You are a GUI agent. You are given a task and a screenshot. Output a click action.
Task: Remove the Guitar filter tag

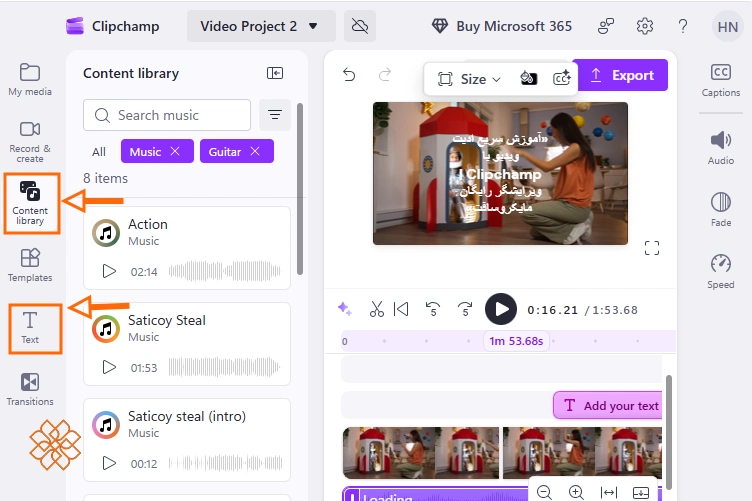tap(255, 151)
